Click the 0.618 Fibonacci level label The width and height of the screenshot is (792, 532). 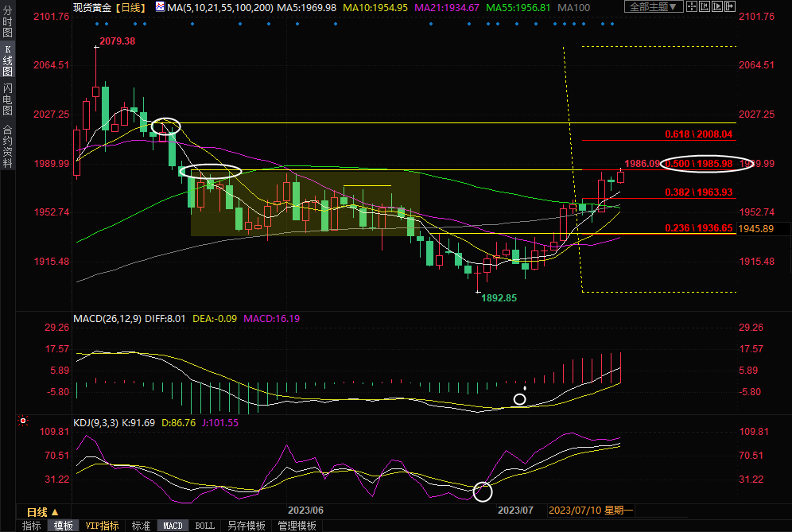click(x=698, y=134)
